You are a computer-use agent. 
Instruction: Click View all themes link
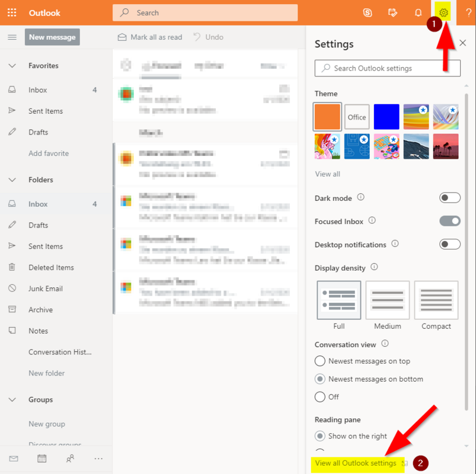coord(327,174)
